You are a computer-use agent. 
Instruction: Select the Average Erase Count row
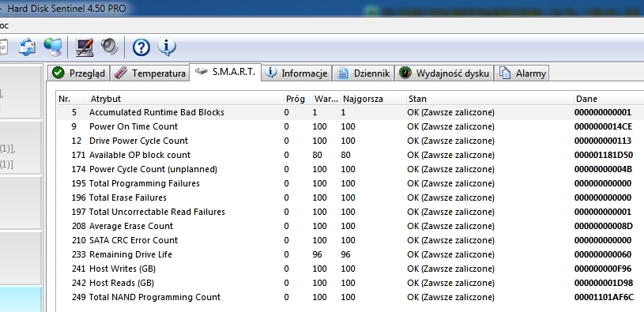350,226
